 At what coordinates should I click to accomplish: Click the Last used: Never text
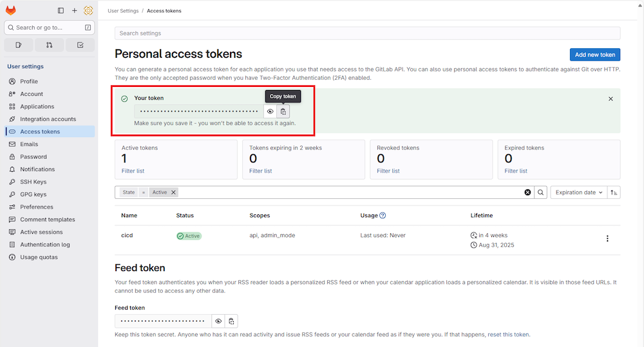pyautogui.click(x=383, y=235)
